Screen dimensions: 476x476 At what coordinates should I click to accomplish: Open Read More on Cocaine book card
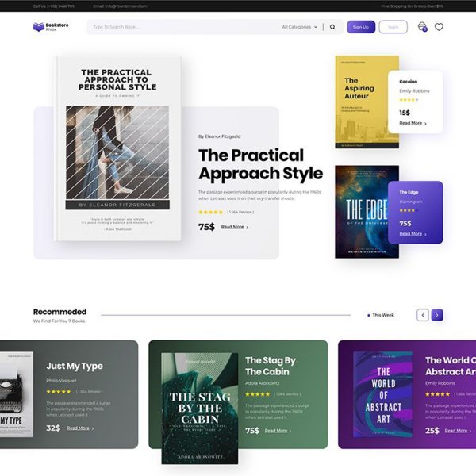(413, 123)
